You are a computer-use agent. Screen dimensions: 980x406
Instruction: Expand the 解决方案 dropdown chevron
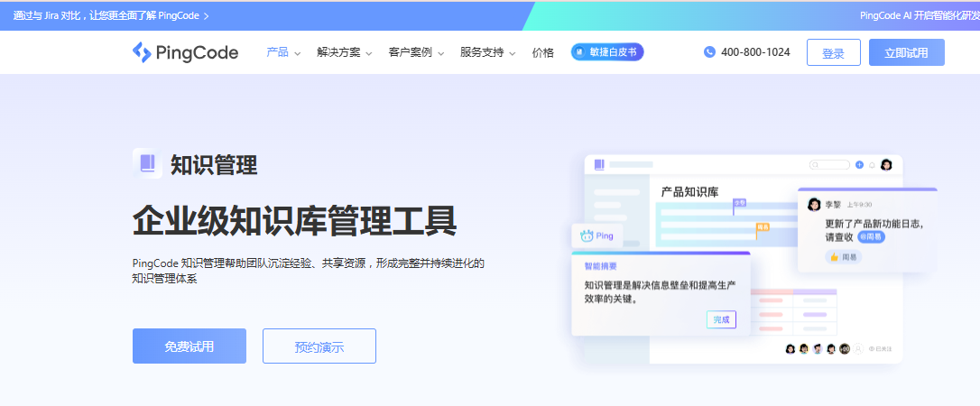[369, 54]
